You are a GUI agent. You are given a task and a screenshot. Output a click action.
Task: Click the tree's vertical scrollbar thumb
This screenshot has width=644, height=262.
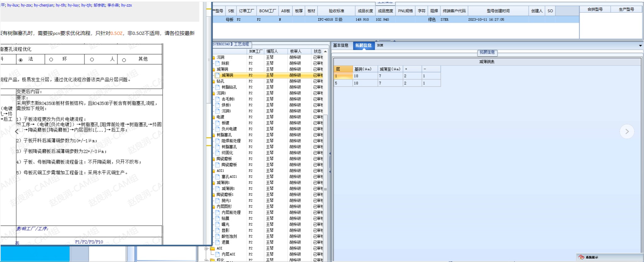[x=325, y=189]
